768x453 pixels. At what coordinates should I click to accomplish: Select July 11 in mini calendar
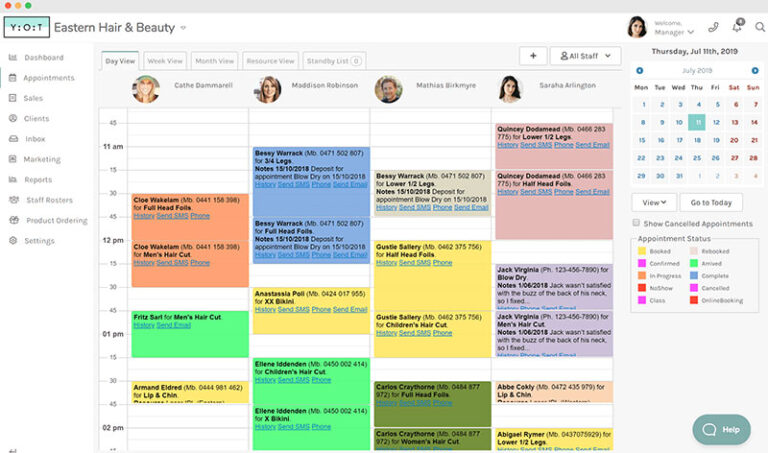point(697,122)
